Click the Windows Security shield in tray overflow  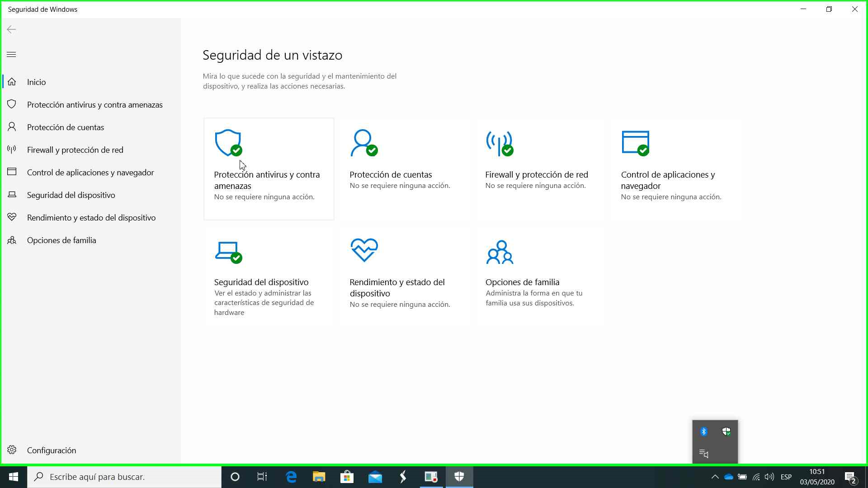pos(726,432)
